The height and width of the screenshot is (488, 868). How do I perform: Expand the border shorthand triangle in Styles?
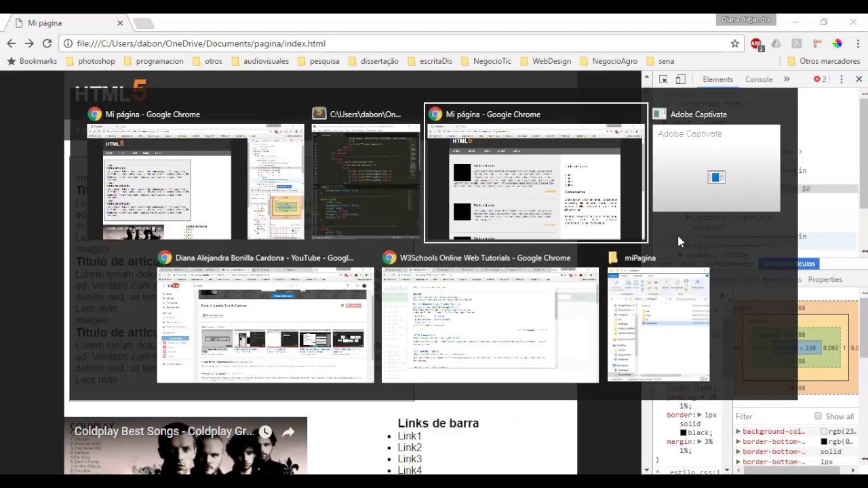[699, 415]
